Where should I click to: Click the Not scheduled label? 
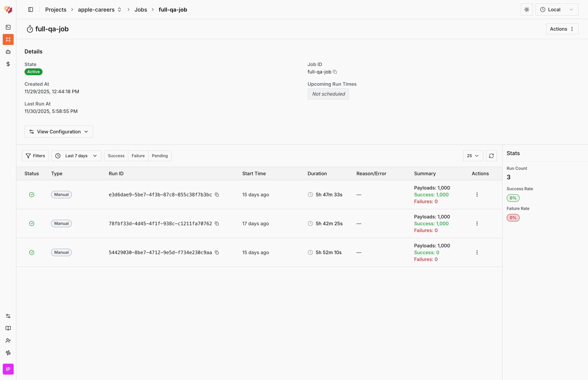click(328, 94)
